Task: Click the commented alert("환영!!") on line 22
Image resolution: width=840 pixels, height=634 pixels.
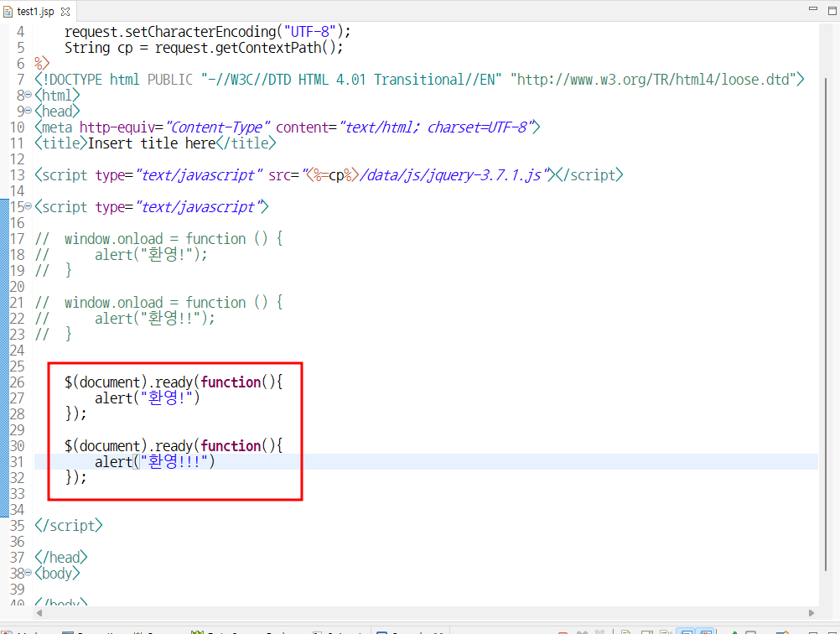Action: point(155,319)
